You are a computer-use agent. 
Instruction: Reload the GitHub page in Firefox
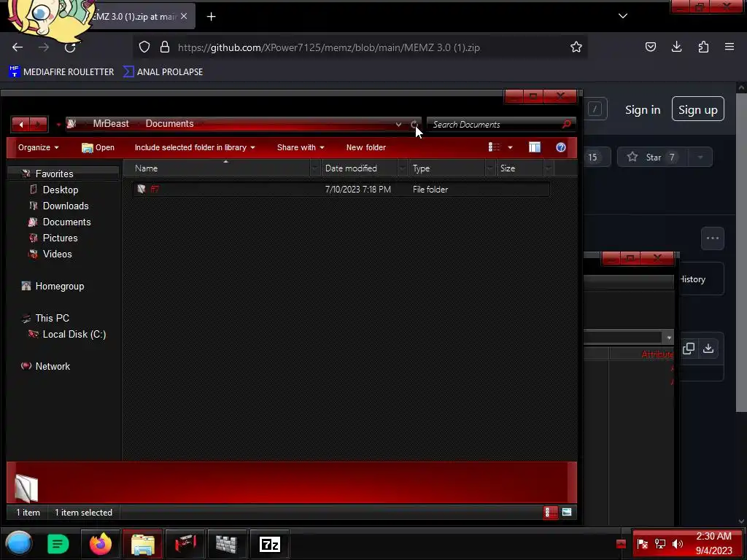click(70, 47)
